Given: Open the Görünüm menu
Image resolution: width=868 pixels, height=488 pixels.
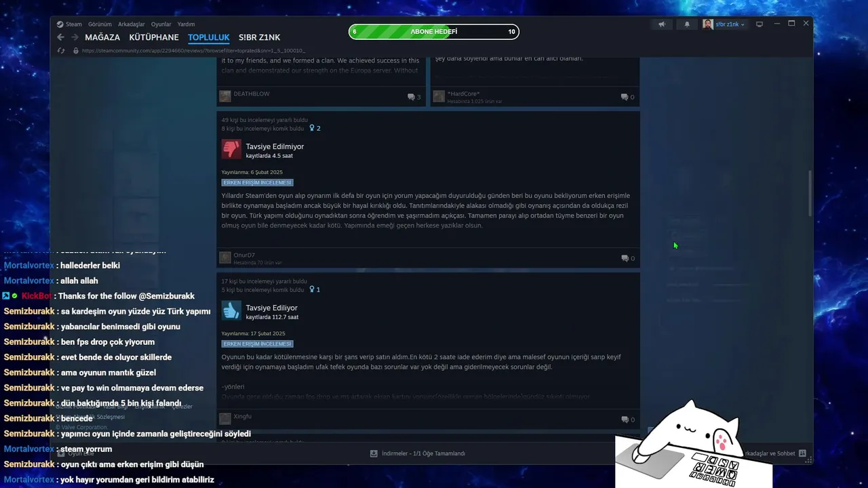Looking at the screenshot, I should pos(100,24).
